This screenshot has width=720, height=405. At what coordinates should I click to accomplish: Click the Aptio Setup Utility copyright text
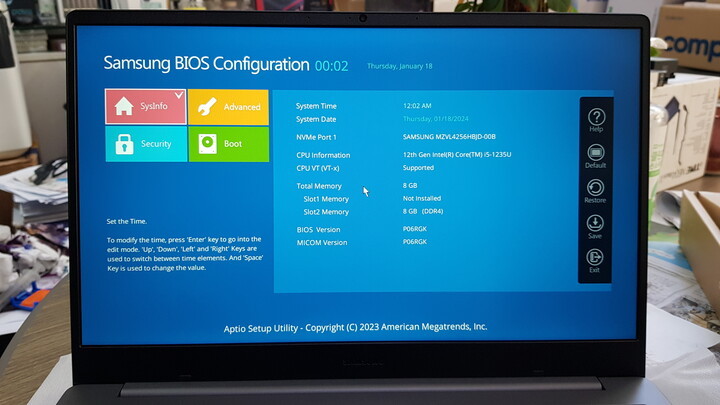coord(355,327)
